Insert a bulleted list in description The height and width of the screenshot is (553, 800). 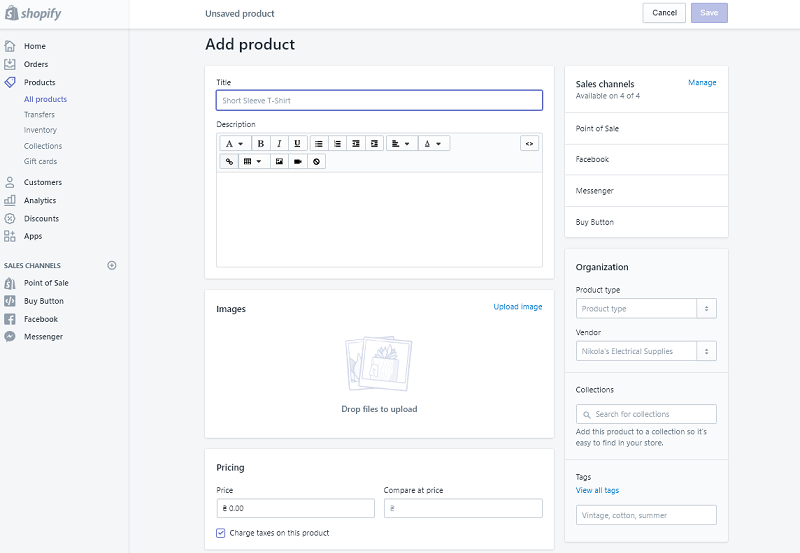319,144
